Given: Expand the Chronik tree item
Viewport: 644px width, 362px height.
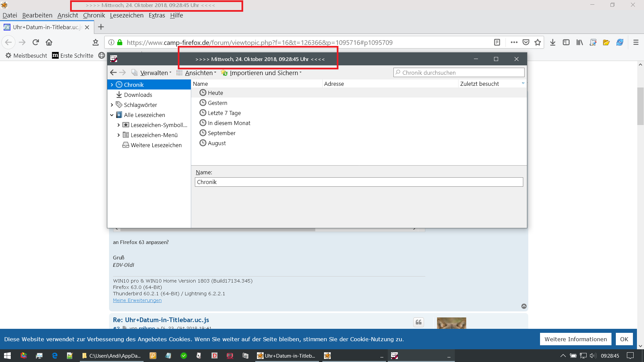Looking at the screenshot, I should pos(112,85).
